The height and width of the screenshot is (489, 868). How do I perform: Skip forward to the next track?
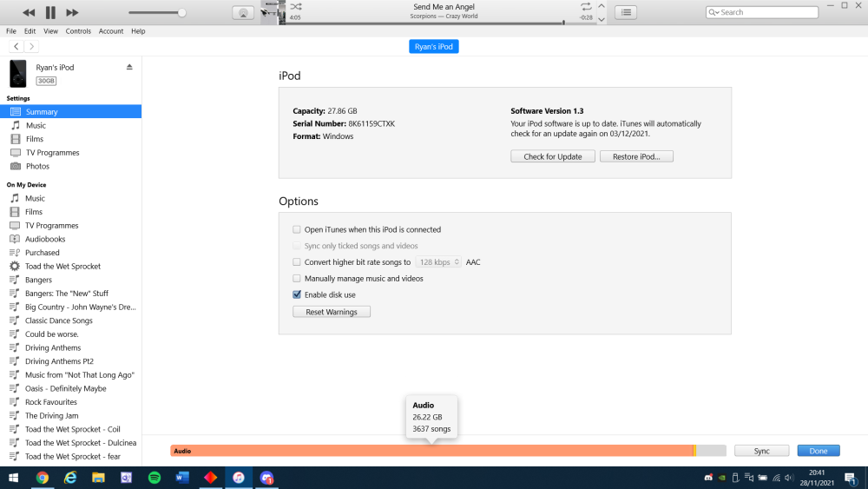click(x=72, y=12)
